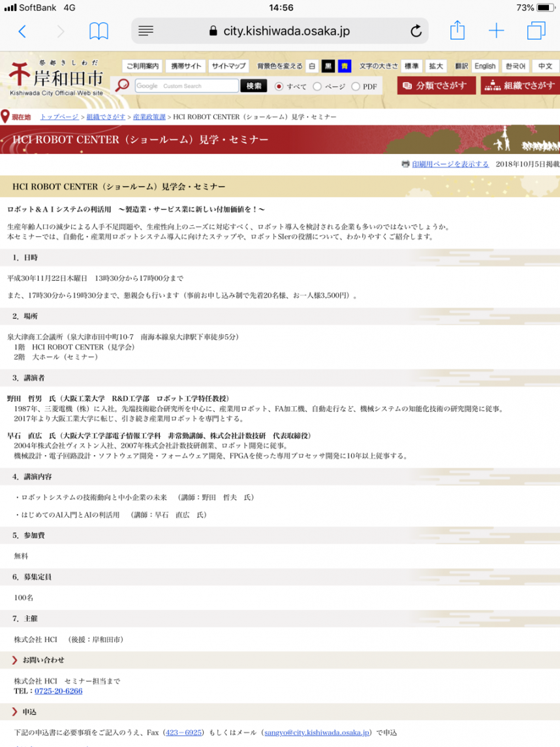Click the 無料 fee text
This screenshot has width=560, height=747.
[x=21, y=556]
